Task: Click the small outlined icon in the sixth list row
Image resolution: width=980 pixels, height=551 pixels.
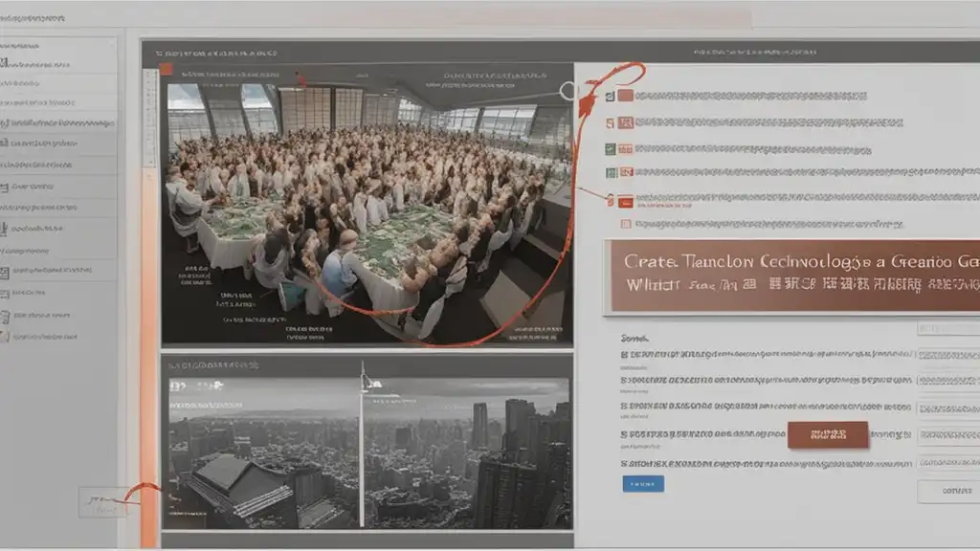Action: [x=625, y=225]
